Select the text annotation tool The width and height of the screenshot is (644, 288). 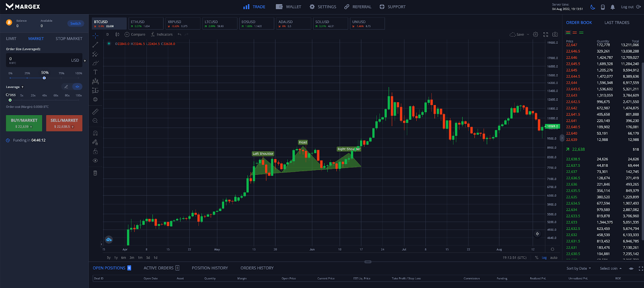pos(95,72)
